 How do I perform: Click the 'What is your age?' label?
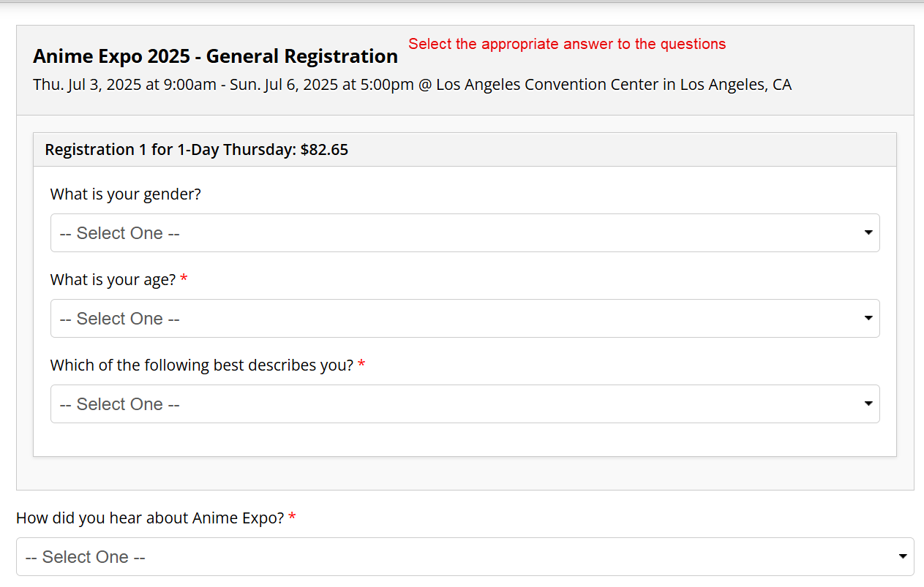(x=113, y=280)
